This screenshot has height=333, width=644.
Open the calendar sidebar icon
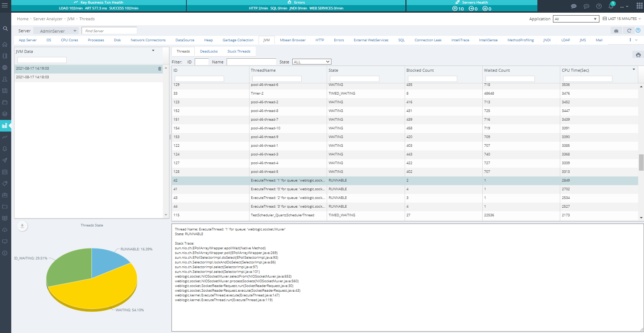coord(5,172)
